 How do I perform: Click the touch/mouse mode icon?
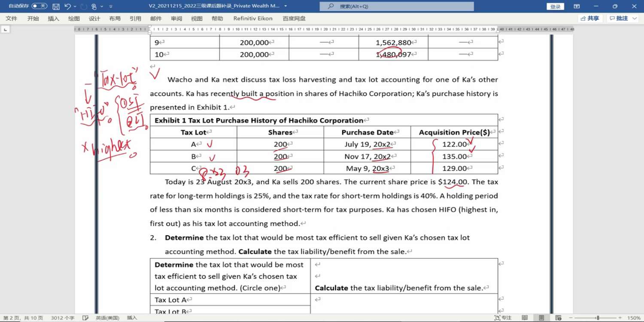(x=94, y=6)
